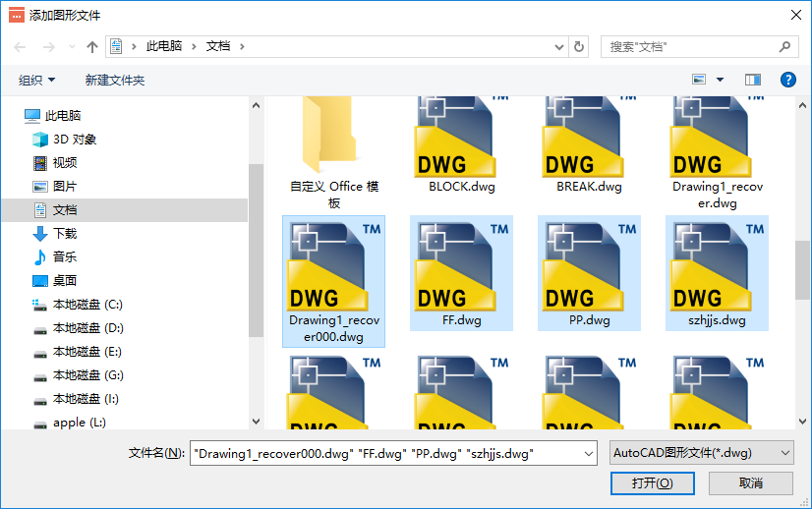This screenshot has height=509, width=812.
Task: Click the BLOCK.dwg file icon
Action: (x=461, y=138)
